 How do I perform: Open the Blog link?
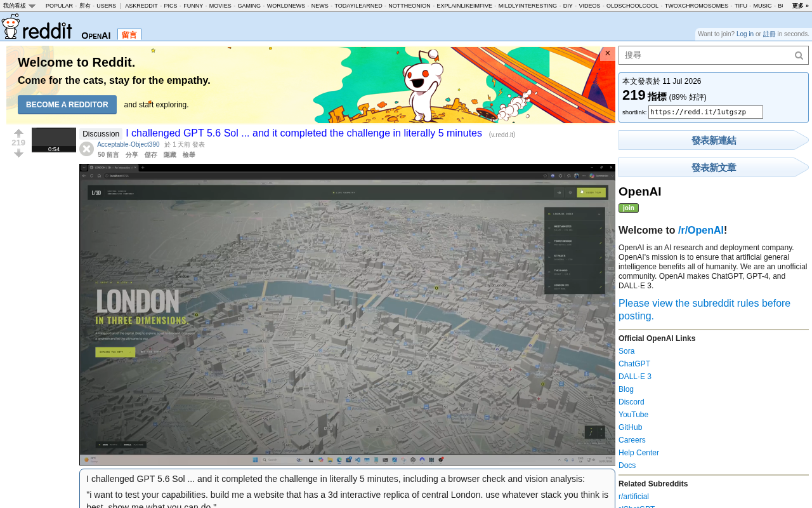pyautogui.click(x=626, y=389)
